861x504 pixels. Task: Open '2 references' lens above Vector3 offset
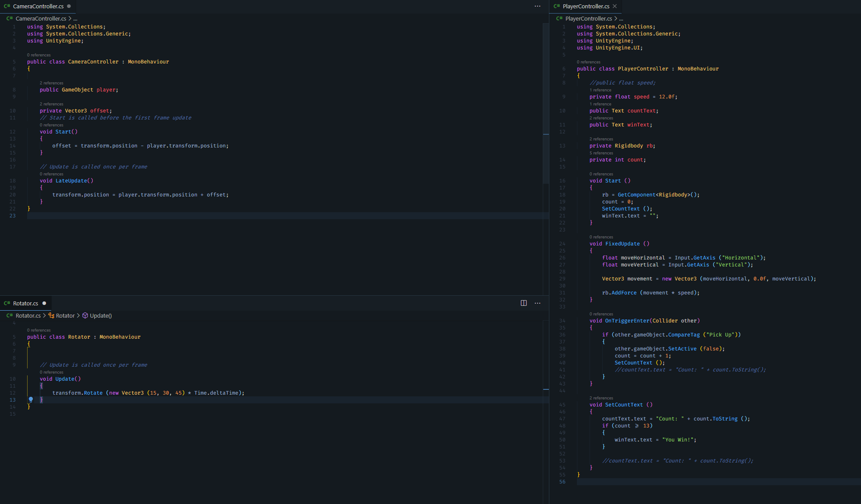click(52, 104)
